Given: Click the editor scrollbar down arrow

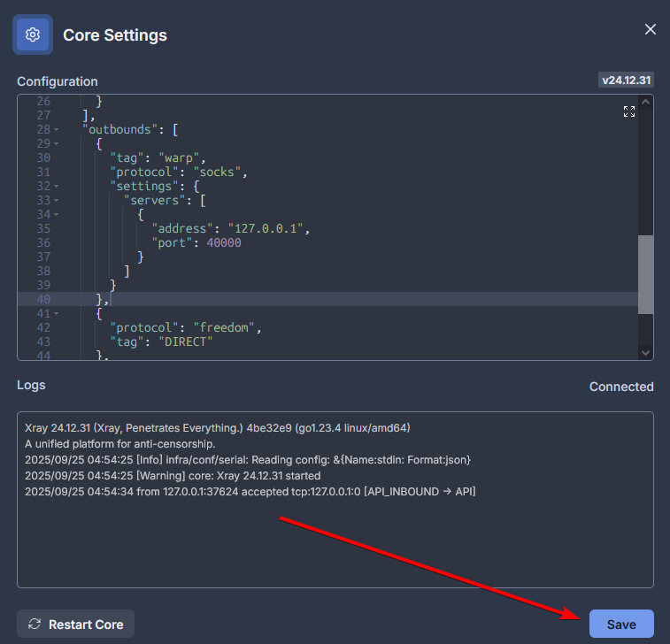Looking at the screenshot, I should (646, 352).
